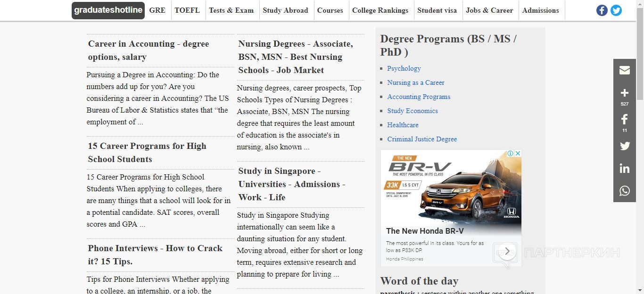Share on Twitter in side share bar
The height and width of the screenshot is (294, 644).
coord(625,146)
